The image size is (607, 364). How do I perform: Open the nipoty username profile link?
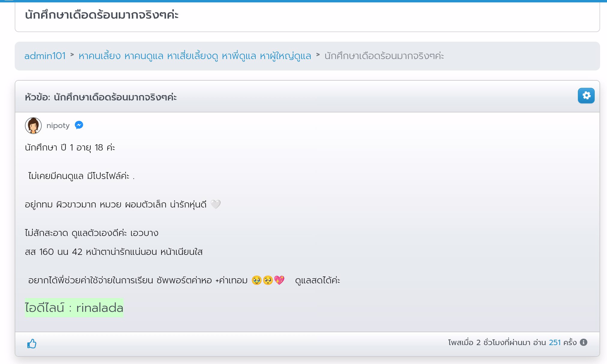click(58, 125)
